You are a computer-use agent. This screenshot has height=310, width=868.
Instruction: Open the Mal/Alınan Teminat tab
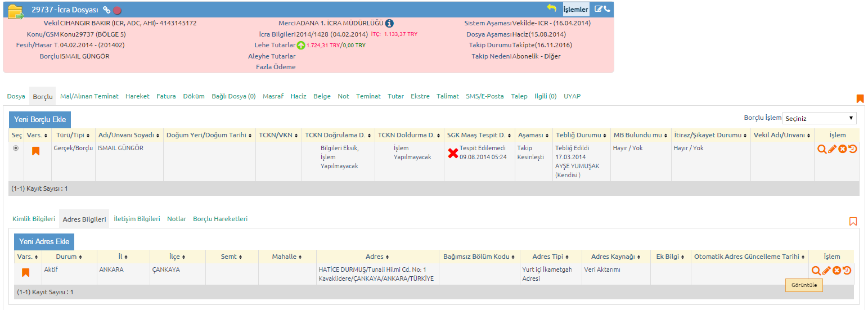[x=89, y=96]
